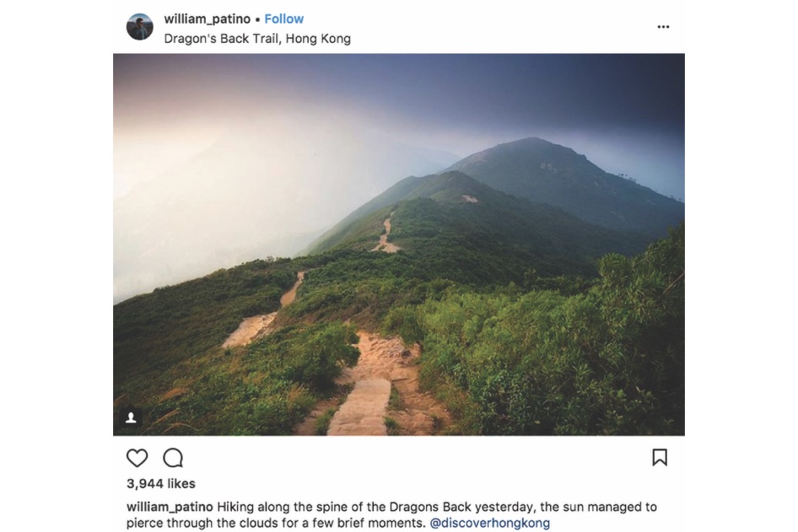Open the three-dot more options menu
The image size is (798, 532).
(x=663, y=27)
